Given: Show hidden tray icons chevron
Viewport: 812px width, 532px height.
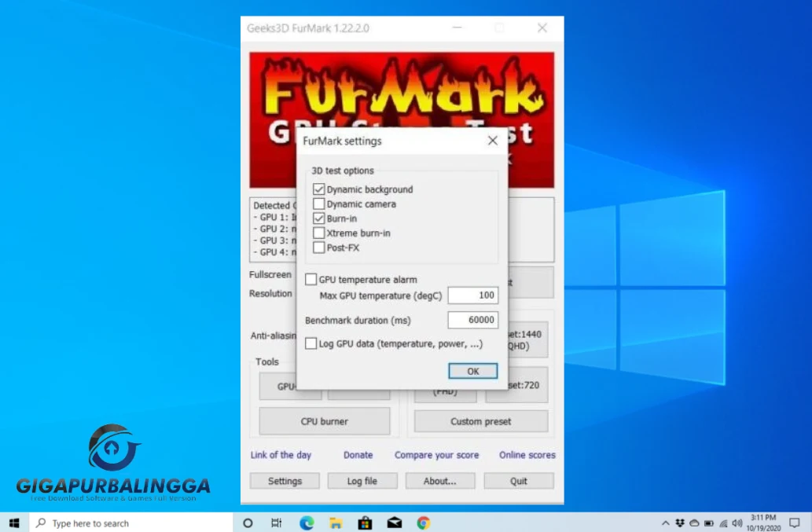Looking at the screenshot, I should 666,523.
